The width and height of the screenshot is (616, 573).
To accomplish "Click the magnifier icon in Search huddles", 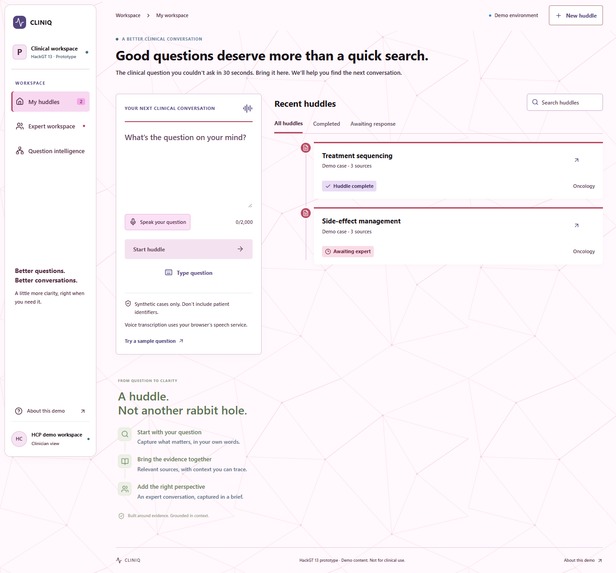I will [535, 102].
